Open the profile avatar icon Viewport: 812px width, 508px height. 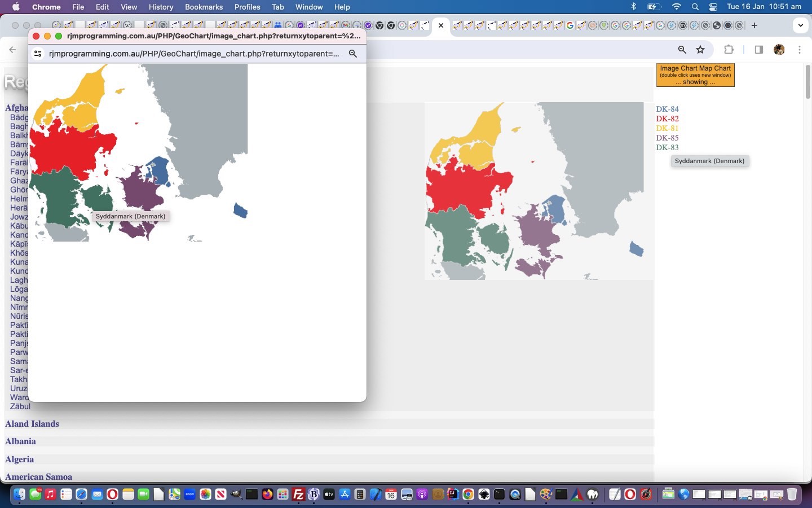pos(779,50)
